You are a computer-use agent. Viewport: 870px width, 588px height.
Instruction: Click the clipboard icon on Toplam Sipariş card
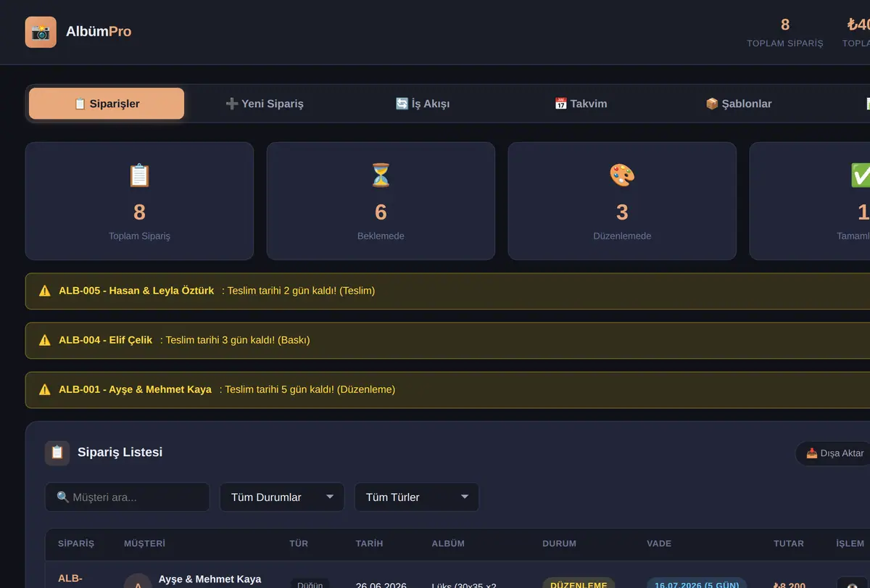pos(139,175)
